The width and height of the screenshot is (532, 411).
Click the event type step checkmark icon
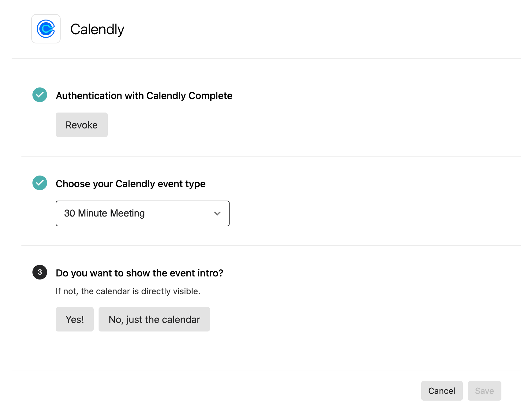(x=40, y=183)
